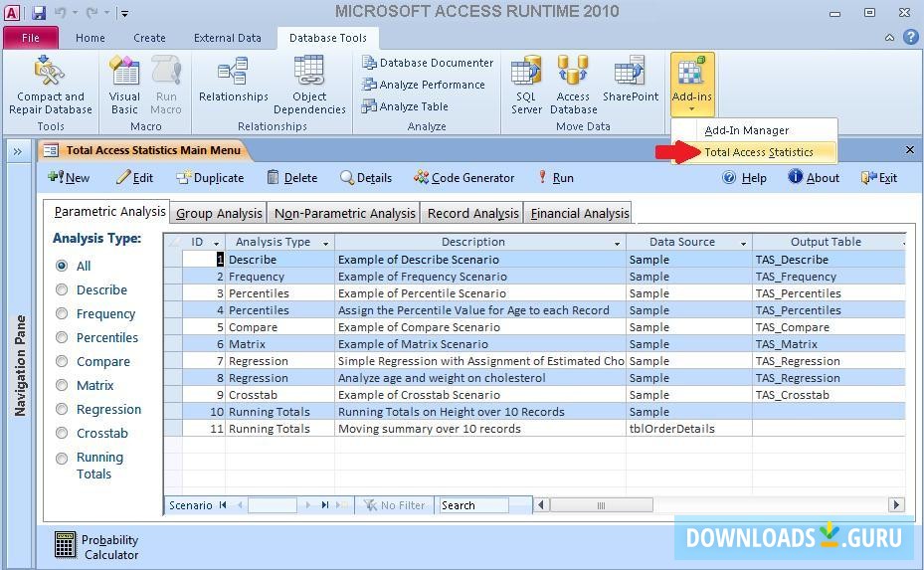Select the Regression radio button
The height and width of the screenshot is (570, 924).
(62, 409)
